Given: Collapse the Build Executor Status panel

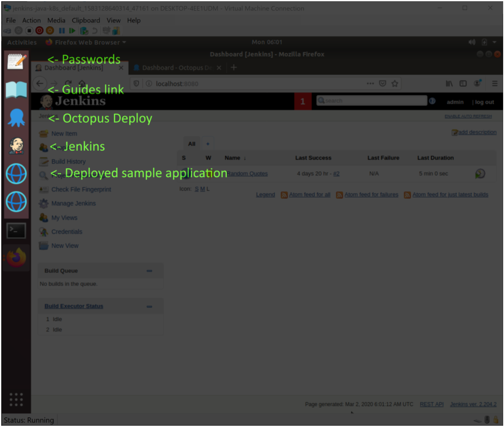Looking at the screenshot, I should click(x=149, y=306).
